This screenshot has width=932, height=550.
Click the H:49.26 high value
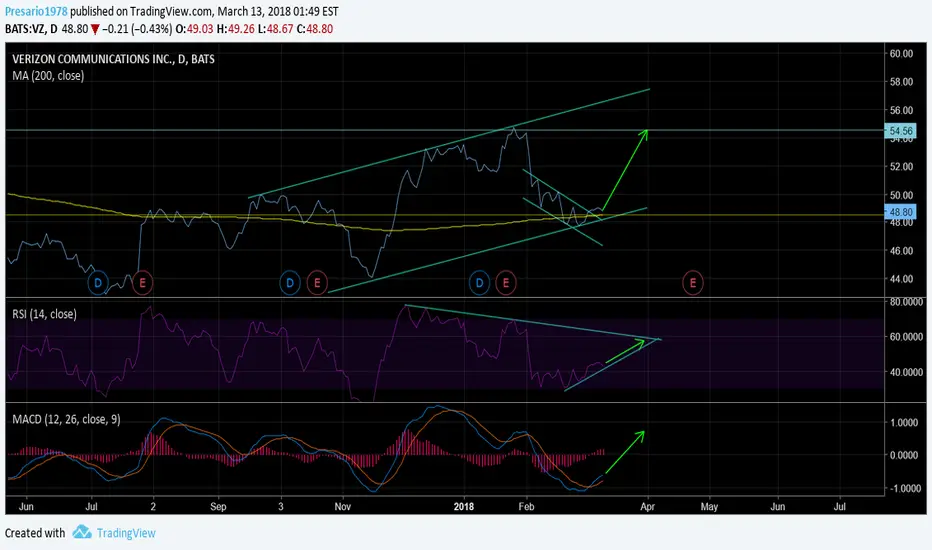(x=235, y=29)
